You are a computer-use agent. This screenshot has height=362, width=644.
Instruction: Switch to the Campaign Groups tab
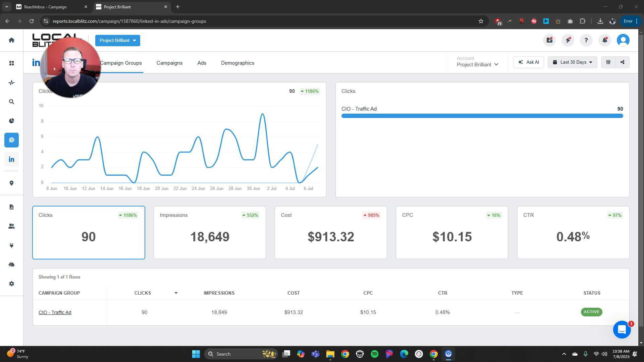[x=121, y=63]
